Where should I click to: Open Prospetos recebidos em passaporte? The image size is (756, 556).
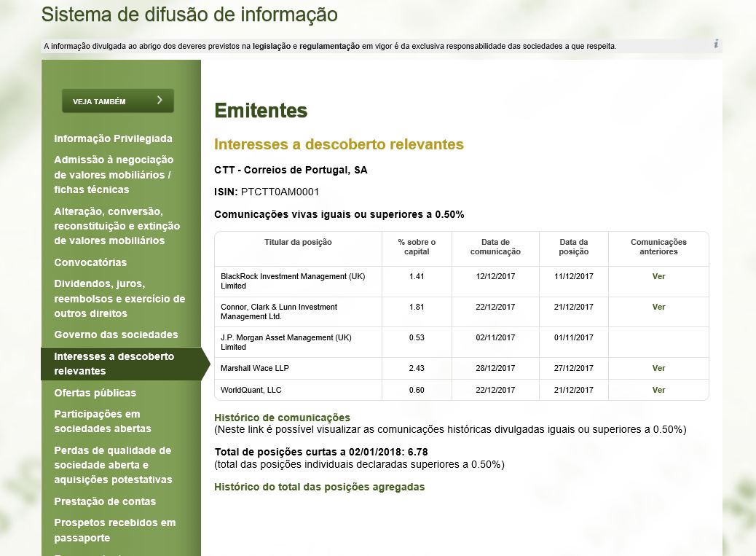(115, 530)
